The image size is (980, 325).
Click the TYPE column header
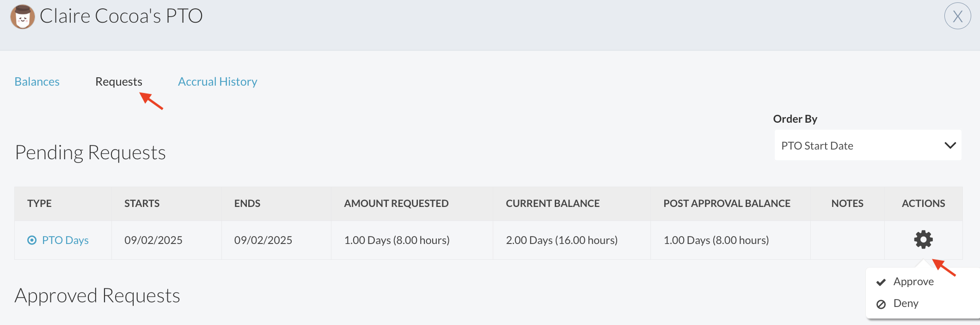pos(39,203)
